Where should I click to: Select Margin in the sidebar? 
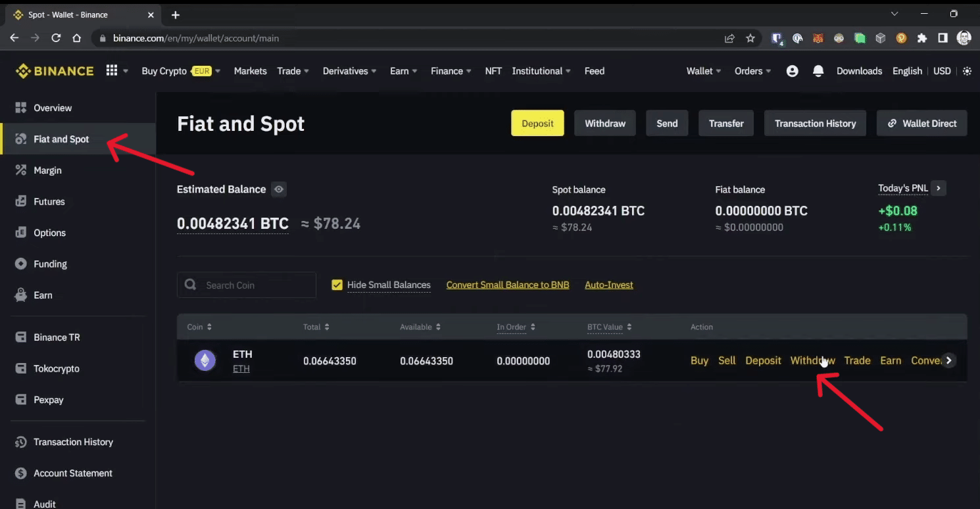pos(47,170)
